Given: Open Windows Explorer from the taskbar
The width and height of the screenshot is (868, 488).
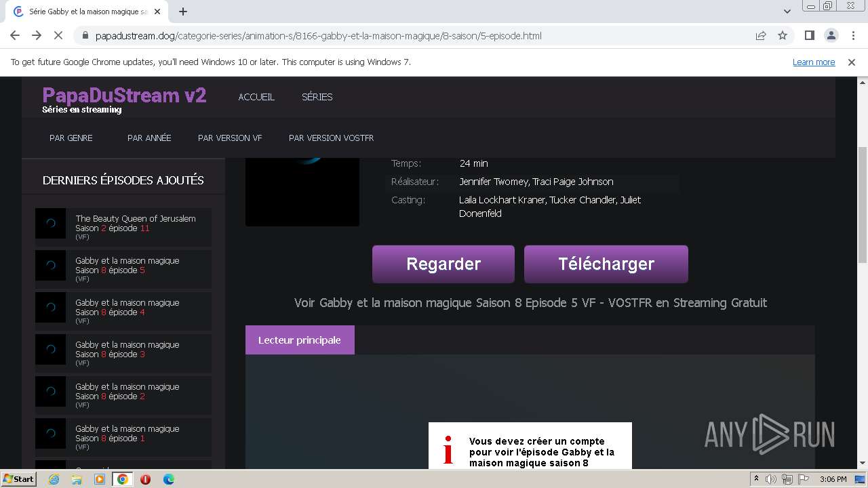Looking at the screenshot, I should point(77,479).
